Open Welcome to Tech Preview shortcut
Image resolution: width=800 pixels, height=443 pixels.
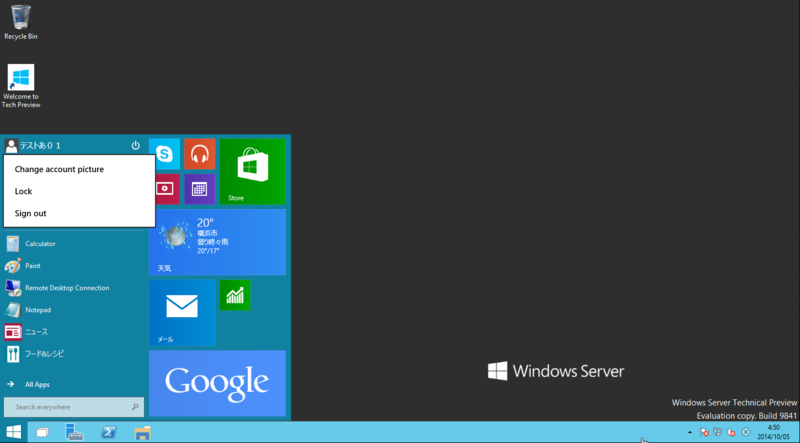coord(20,86)
